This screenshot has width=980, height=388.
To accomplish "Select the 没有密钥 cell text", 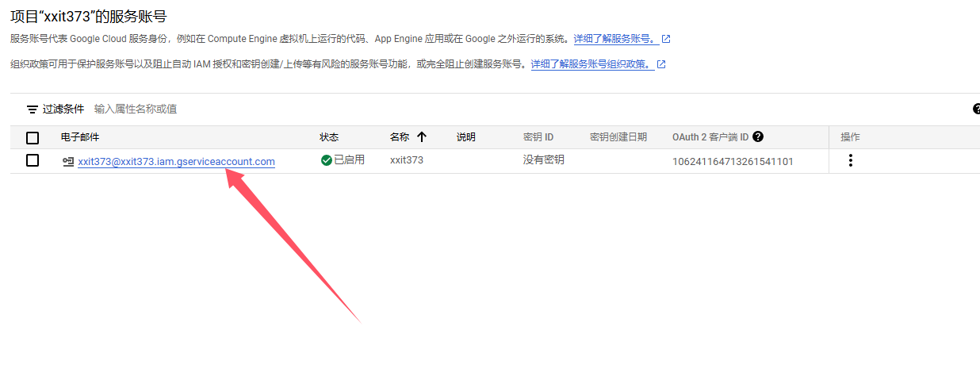I will tap(544, 160).
